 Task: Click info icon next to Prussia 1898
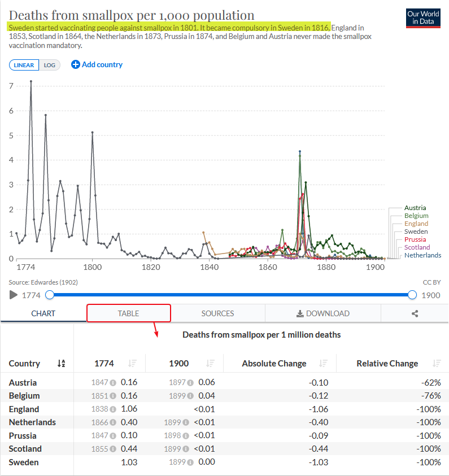(186, 435)
